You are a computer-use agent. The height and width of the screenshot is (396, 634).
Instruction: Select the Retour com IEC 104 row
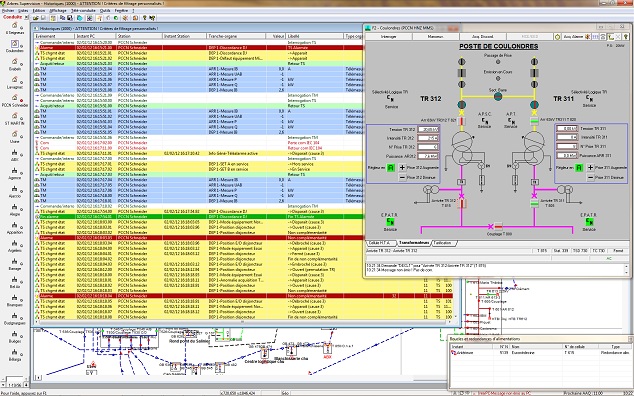pyautogui.click(x=198, y=148)
